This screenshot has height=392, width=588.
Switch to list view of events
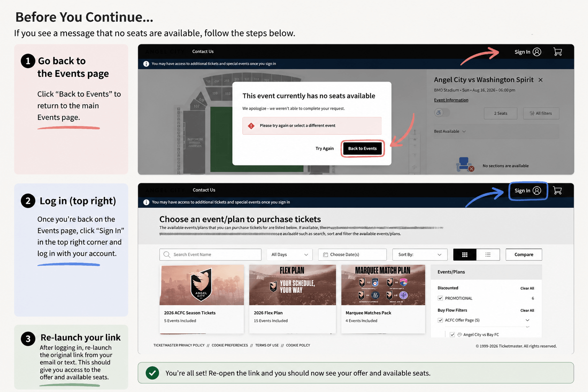[x=488, y=255]
